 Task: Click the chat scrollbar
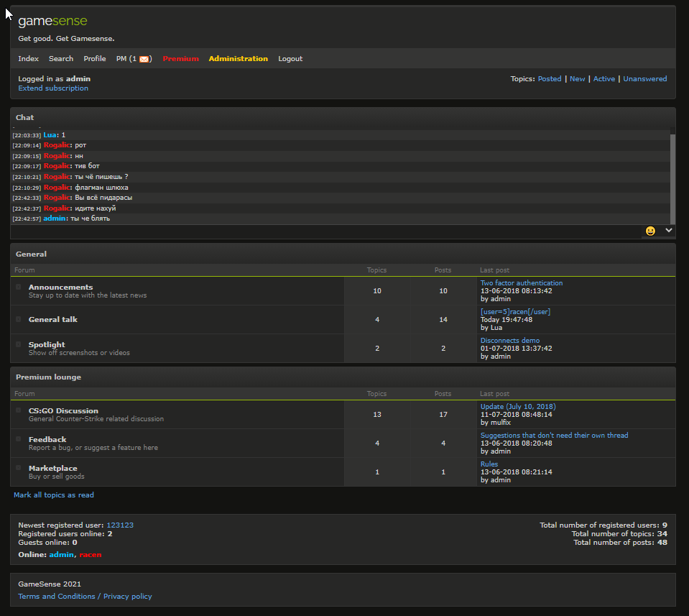point(672,178)
